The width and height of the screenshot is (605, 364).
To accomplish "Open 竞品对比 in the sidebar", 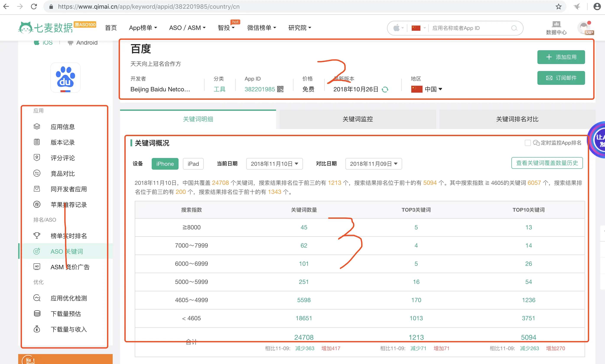I will click(x=63, y=174).
